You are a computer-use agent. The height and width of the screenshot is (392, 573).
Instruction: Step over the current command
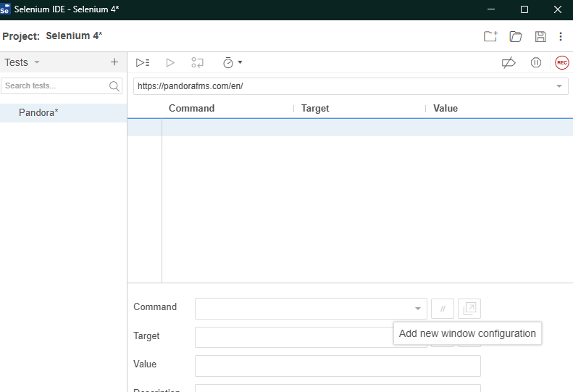[x=197, y=62]
